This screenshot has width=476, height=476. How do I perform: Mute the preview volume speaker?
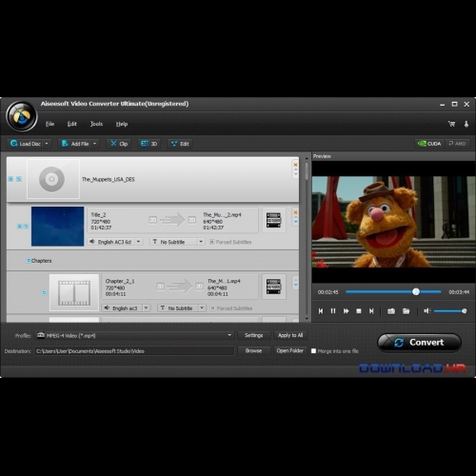pos(427,311)
